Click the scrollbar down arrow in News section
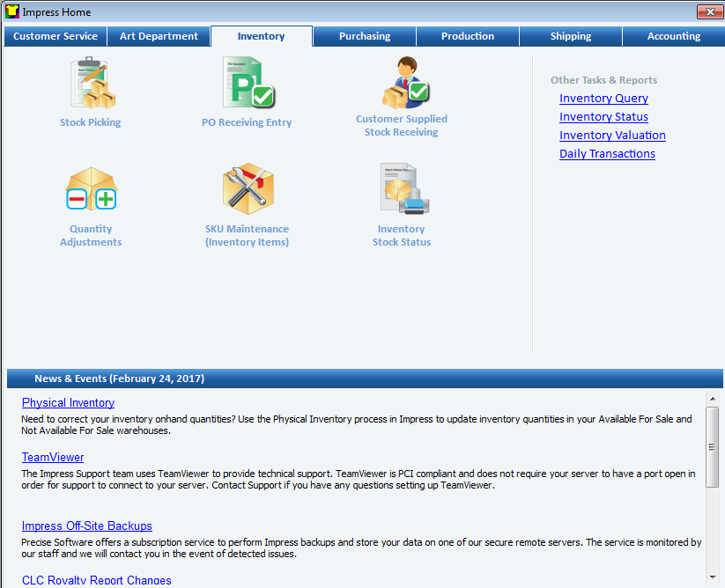Viewport: 725px width, 588px height. (714, 577)
